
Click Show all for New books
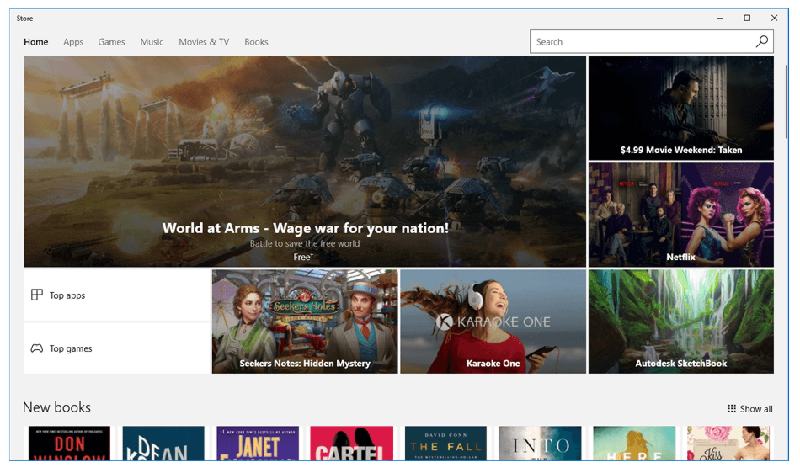point(750,408)
